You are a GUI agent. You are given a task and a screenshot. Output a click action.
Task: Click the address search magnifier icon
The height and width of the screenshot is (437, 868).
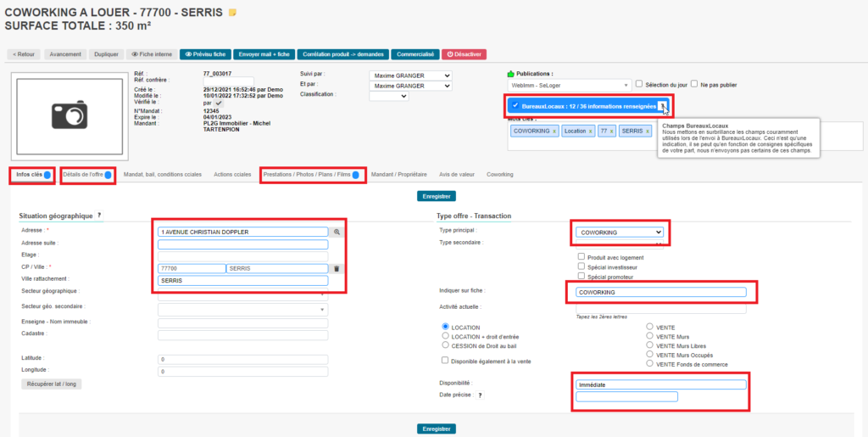pyautogui.click(x=336, y=231)
